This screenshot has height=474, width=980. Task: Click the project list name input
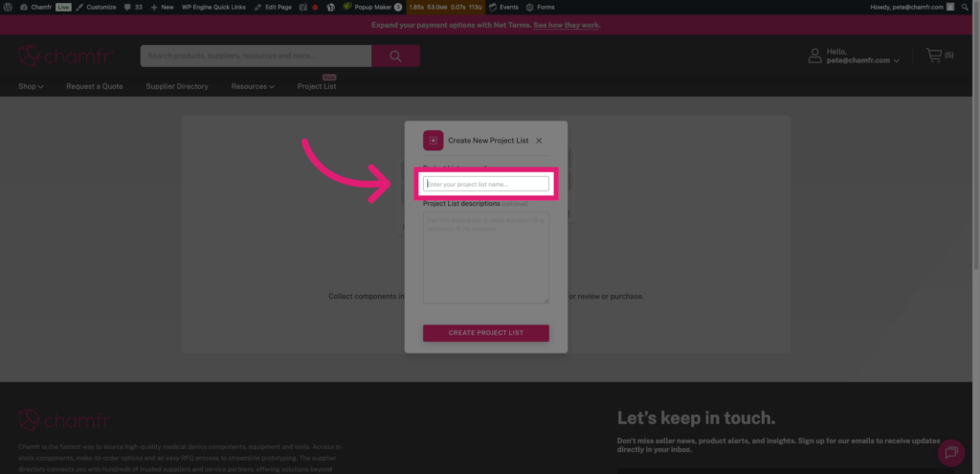[x=485, y=184]
